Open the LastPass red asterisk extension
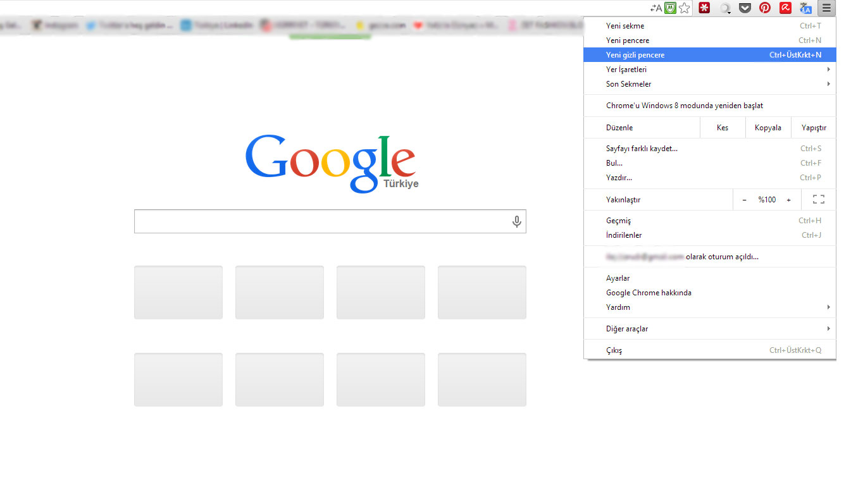 704,8
